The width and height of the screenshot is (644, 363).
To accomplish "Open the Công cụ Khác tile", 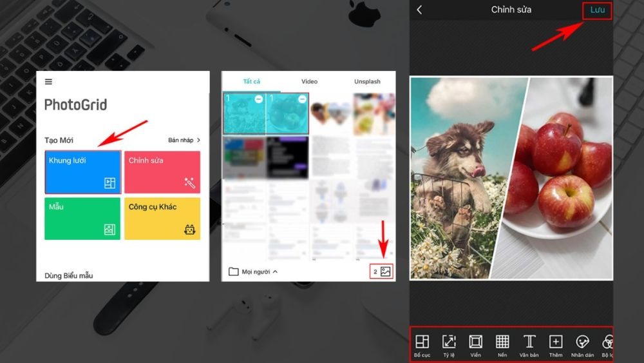I will 162,219.
